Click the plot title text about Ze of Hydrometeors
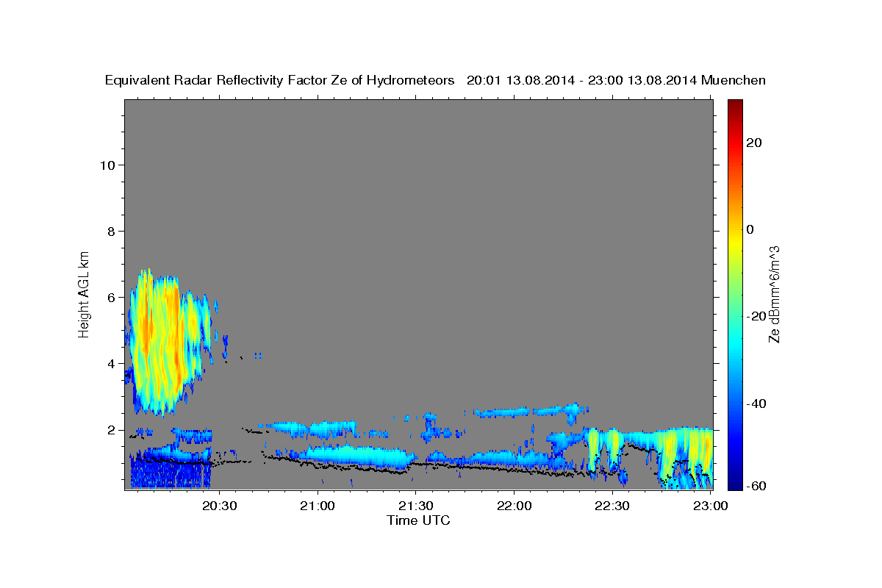Screen dimensions: 882x588 [280, 80]
